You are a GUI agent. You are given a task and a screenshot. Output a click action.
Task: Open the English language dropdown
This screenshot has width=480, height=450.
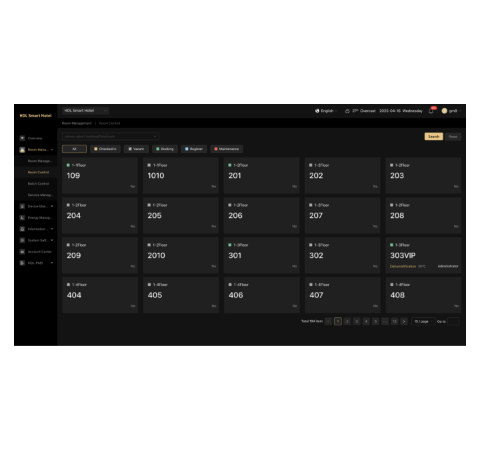pos(327,111)
